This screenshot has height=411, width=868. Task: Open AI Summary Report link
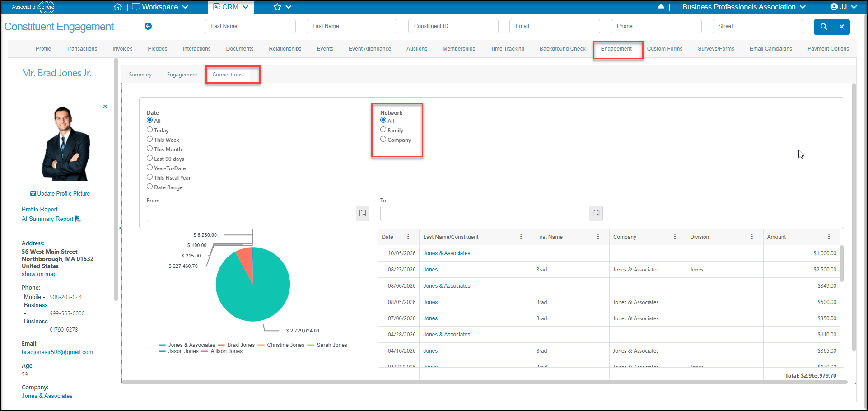[51, 219]
